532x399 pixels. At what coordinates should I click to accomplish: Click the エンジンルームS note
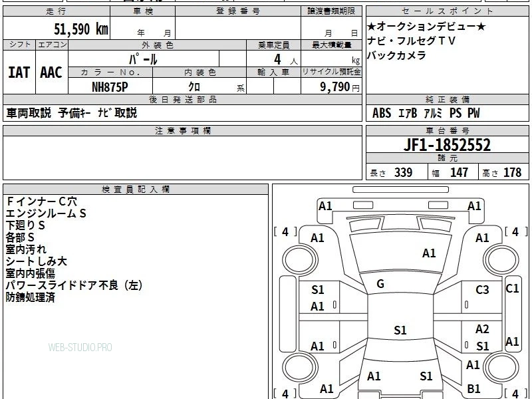pos(46,213)
